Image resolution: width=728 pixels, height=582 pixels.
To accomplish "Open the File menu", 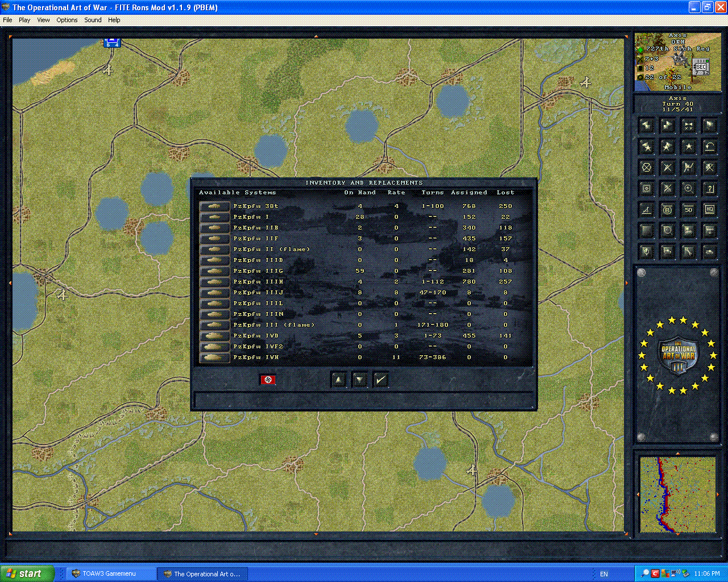I will click(x=7, y=20).
